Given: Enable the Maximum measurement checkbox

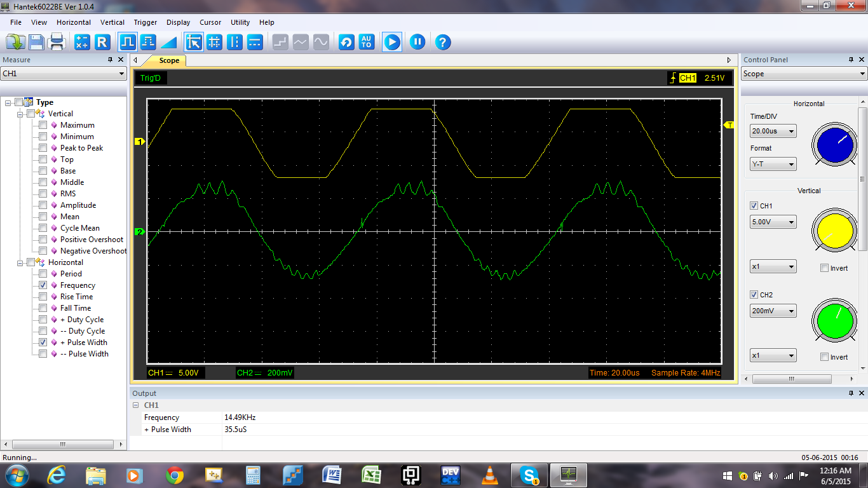Looking at the screenshot, I should (x=43, y=125).
